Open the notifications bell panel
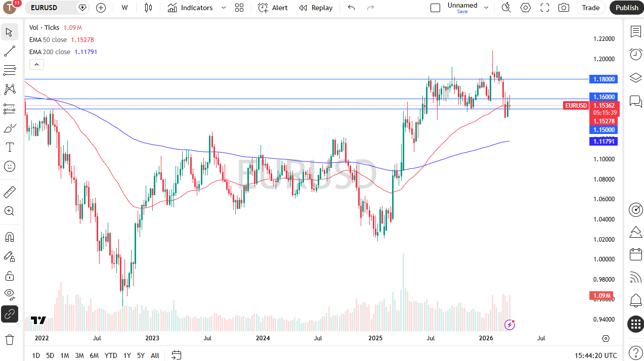Image resolution: width=644 pixels, height=361 pixels. click(x=635, y=301)
